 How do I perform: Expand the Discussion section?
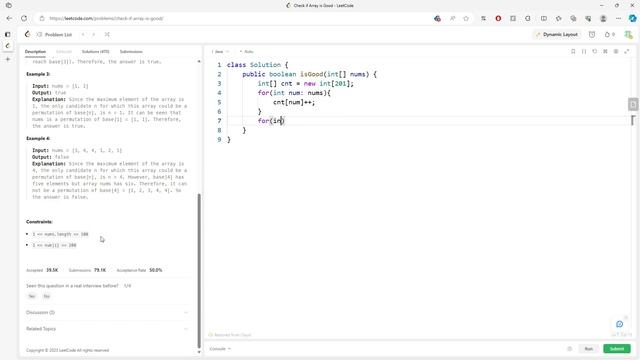pos(108,313)
